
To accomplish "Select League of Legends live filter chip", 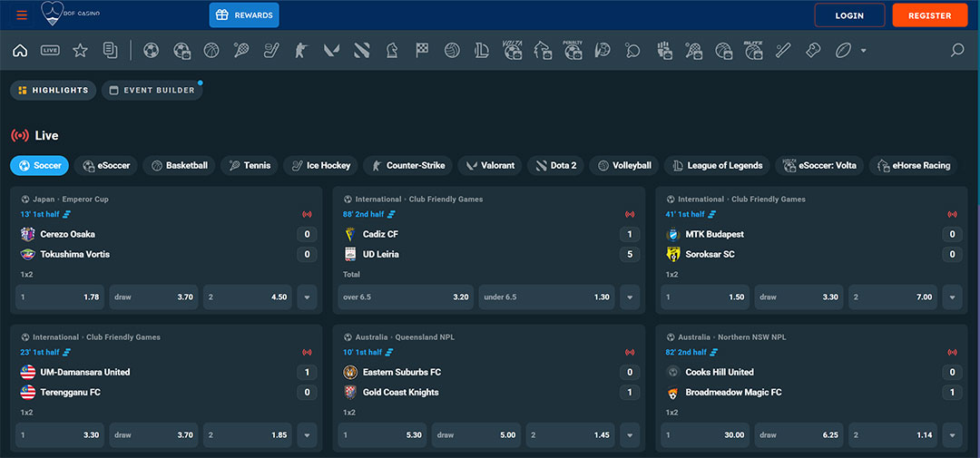I will pos(717,166).
